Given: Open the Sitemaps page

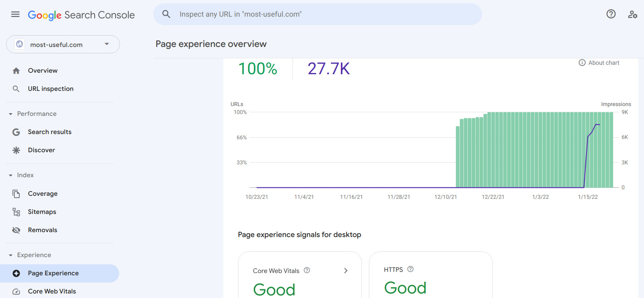Looking at the screenshot, I should tap(42, 212).
